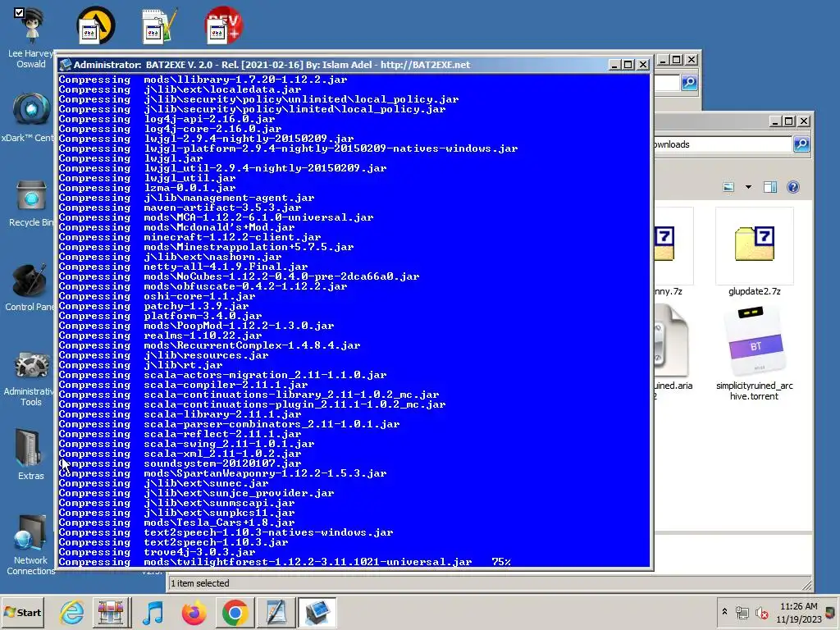Select simplicityruined_archive.torrent file
Image resolution: width=840 pixels, height=630 pixels.
[755, 354]
